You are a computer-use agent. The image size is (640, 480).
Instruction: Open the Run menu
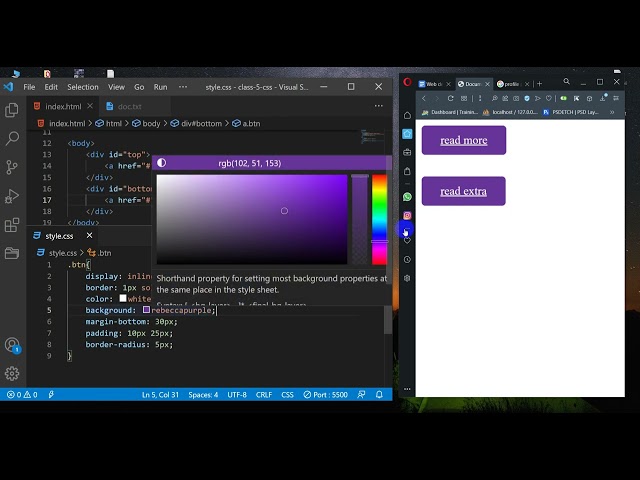coord(160,87)
